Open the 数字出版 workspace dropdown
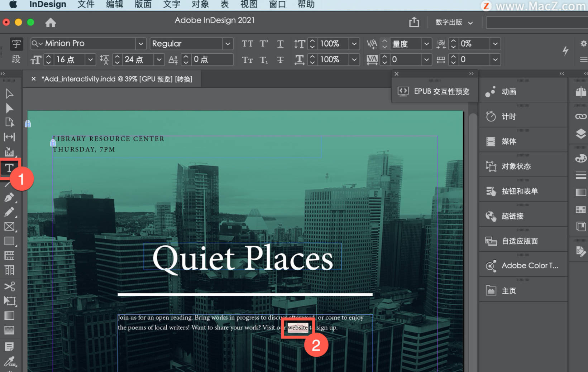Image resolution: width=588 pixels, height=372 pixels. click(454, 22)
